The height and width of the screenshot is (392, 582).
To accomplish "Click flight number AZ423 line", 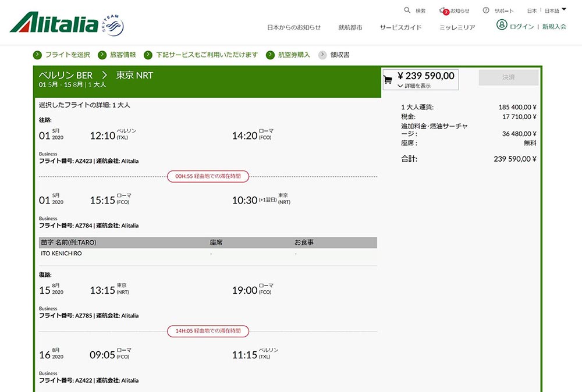I will click(x=88, y=161).
